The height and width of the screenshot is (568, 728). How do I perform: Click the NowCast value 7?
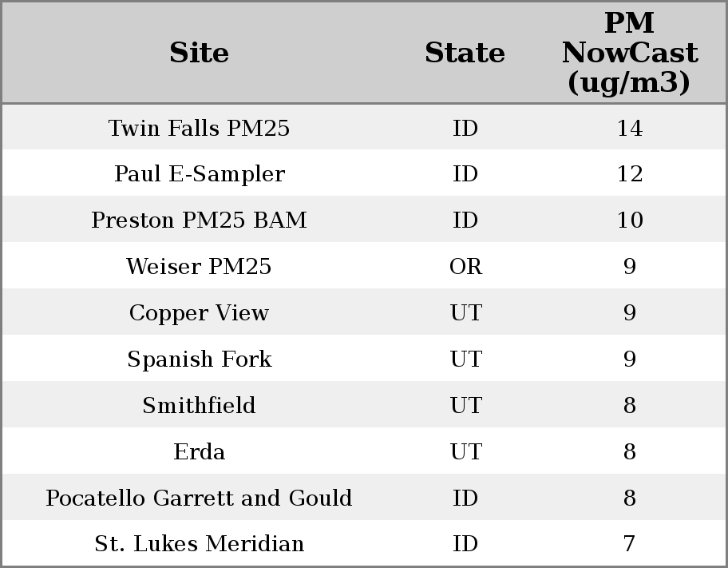[629, 544]
